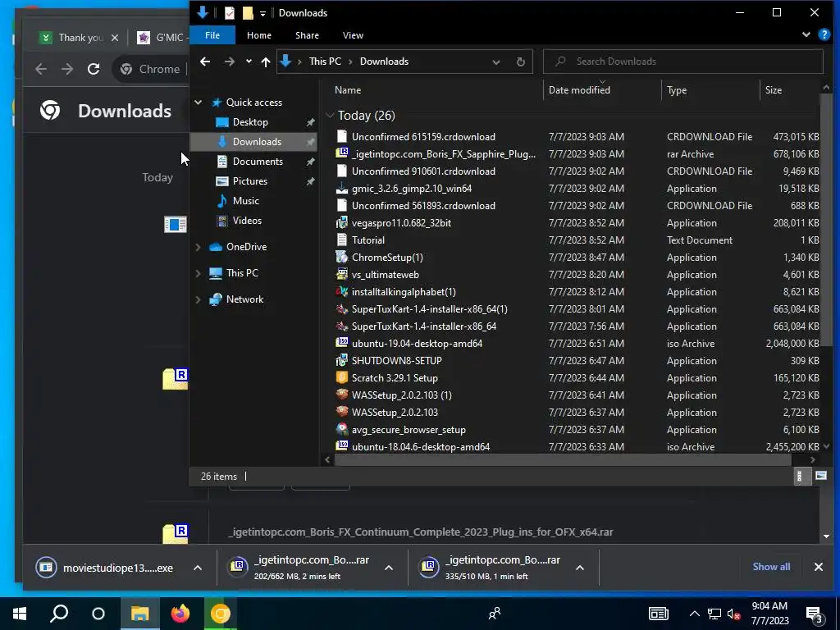Open File Explorer help
This screenshot has height=630, width=840.
tap(824, 34)
